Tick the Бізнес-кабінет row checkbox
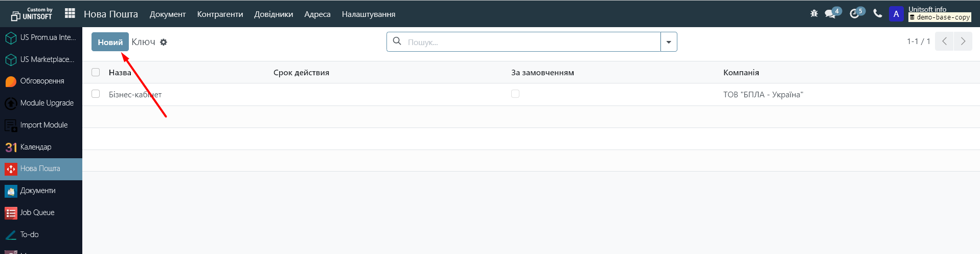This screenshot has height=254, width=980. [x=96, y=94]
